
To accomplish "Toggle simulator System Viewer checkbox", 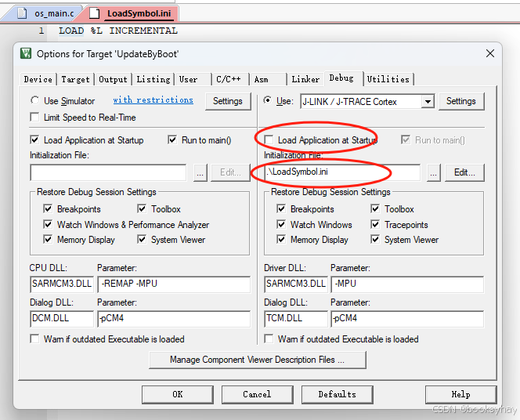I will 142,239.
